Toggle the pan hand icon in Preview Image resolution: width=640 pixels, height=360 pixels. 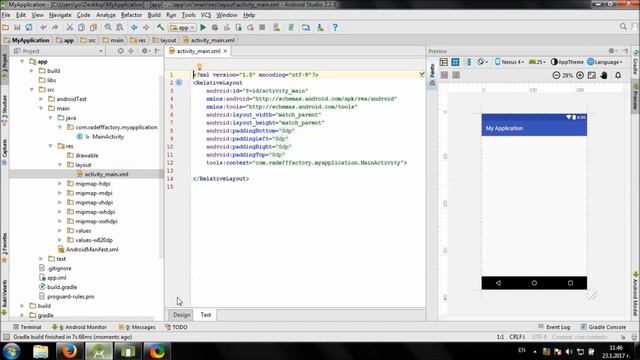pyautogui.click(x=604, y=76)
